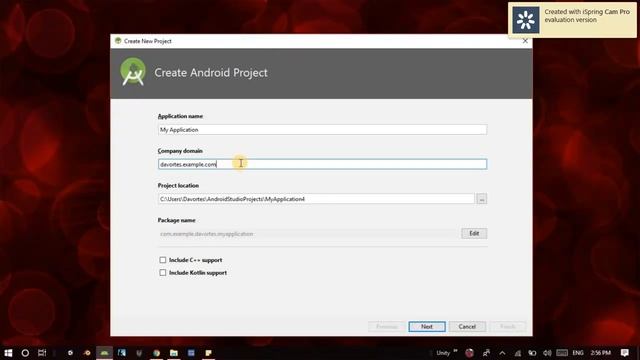Open File Explorer from the taskbar
The height and width of the screenshot is (360, 640).
point(174,353)
